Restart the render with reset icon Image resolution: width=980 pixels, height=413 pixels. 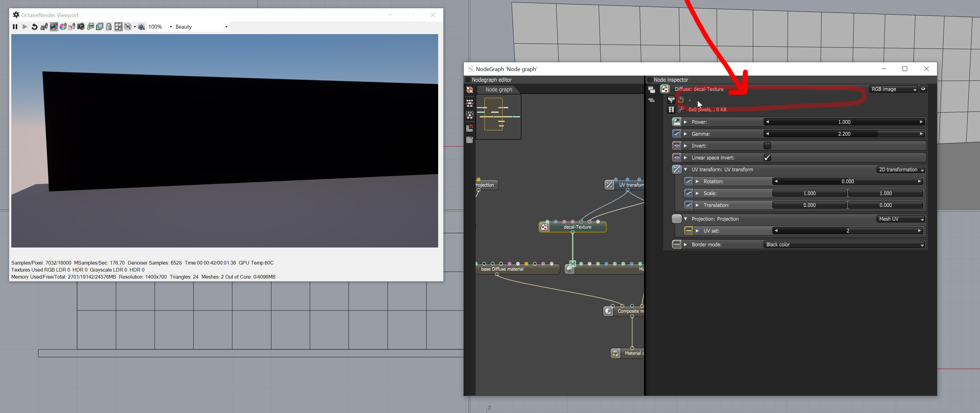34,27
